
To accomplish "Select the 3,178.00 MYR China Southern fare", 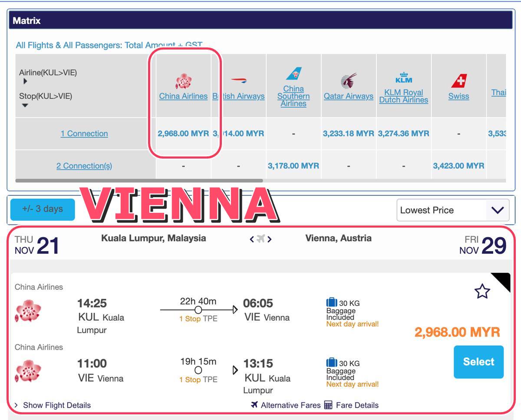I will (293, 165).
